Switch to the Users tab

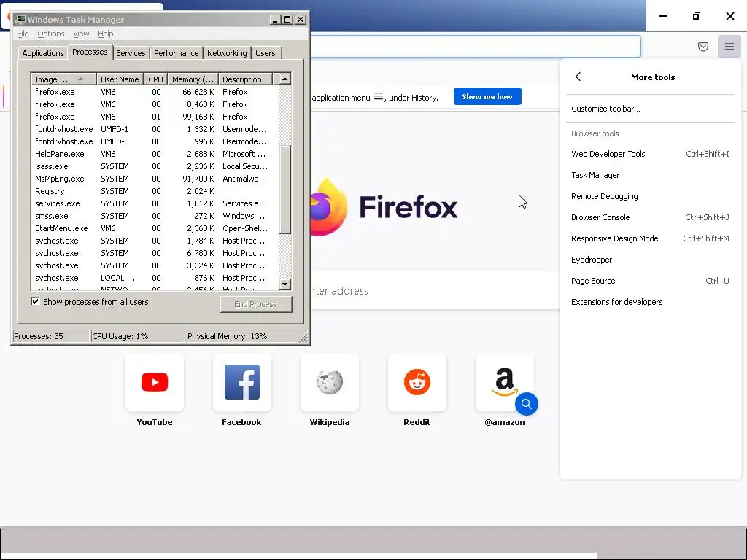[x=266, y=52]
